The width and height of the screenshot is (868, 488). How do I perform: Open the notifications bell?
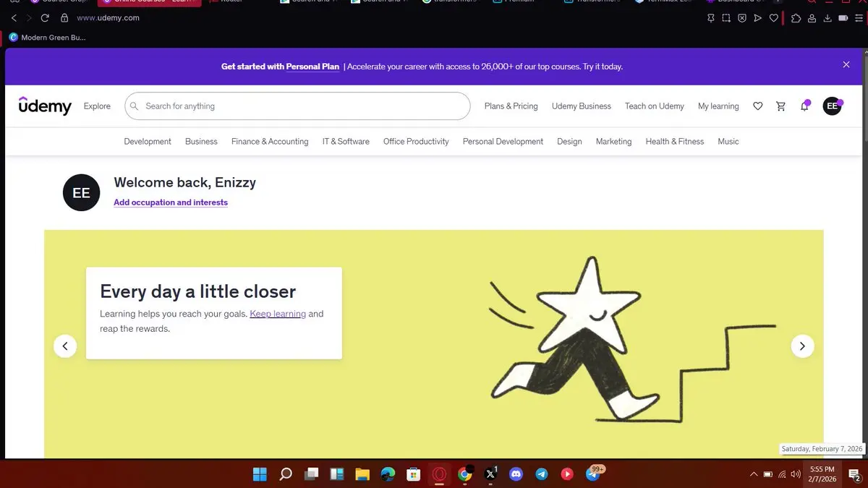[x=804, y=106]
